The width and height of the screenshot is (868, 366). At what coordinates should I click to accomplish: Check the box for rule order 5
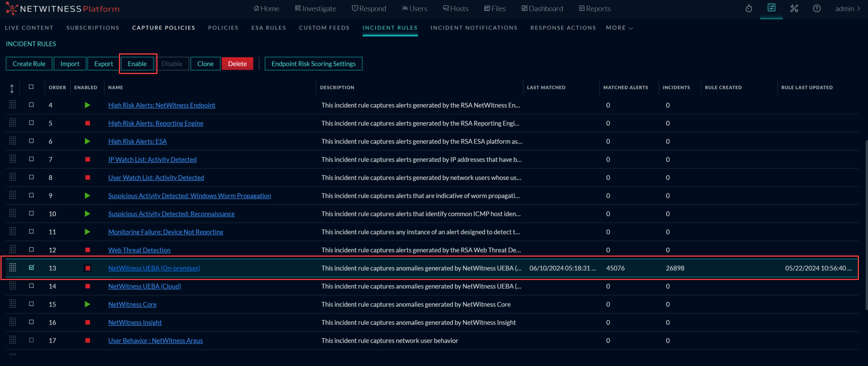[31, 123]
